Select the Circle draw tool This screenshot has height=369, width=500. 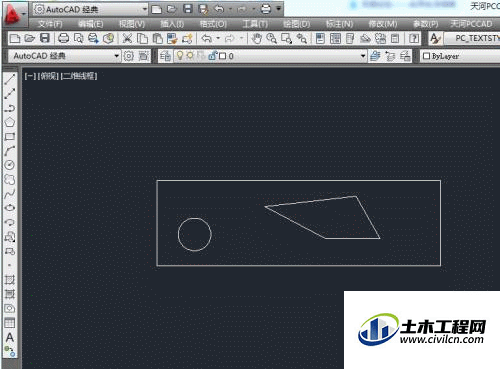click(10, 165)
